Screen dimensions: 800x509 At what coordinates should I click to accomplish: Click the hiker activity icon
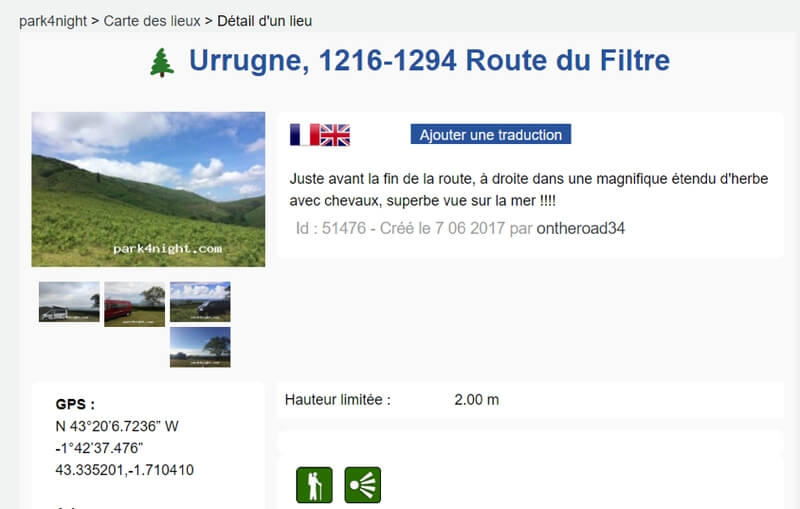(314, 485)
